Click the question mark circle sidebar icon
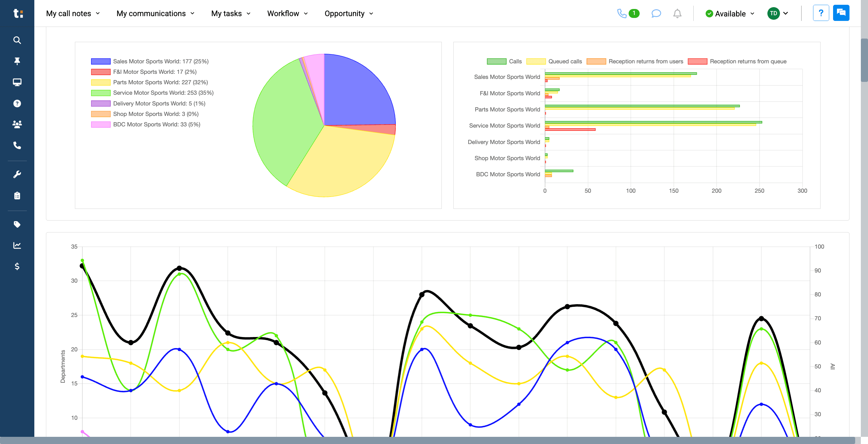This screenshot has height=444, width=868. tap(17, 104)
